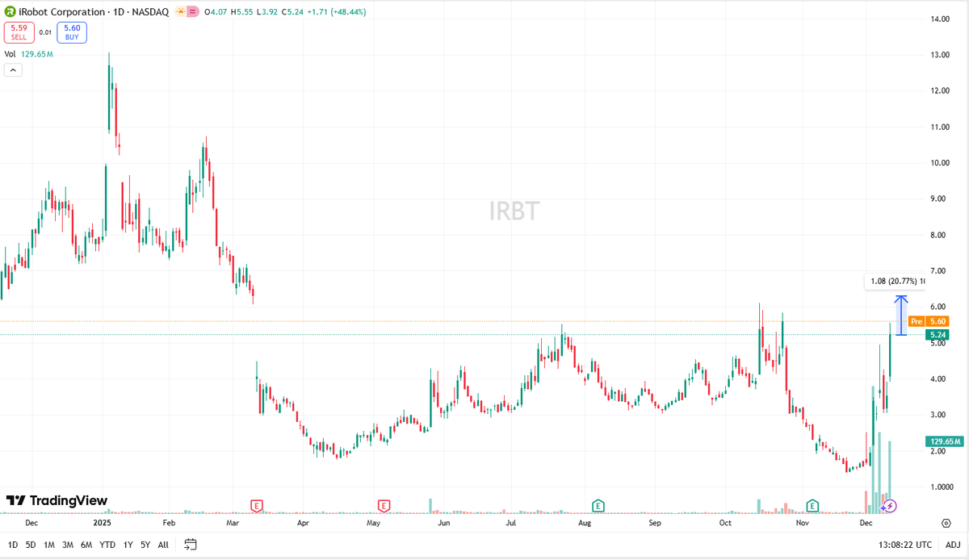Image resolution: width=969 pixels, height=560 pixels.
Task: Select the 3M time range
Action: click(68, 545)
